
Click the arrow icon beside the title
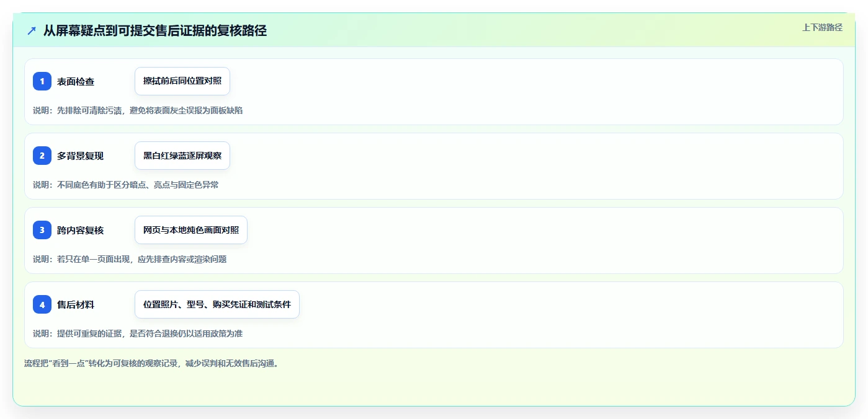pos(32,30)
